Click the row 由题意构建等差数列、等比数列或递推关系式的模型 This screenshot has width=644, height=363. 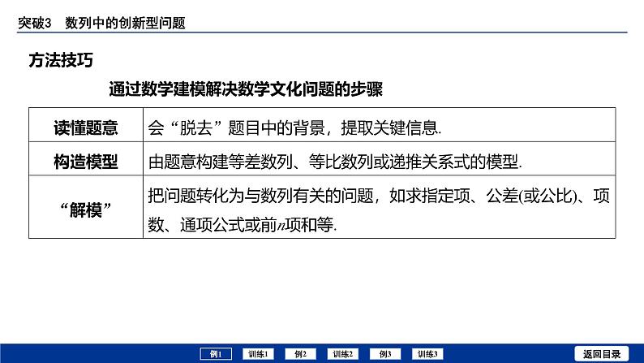click(x=335, y=162)
